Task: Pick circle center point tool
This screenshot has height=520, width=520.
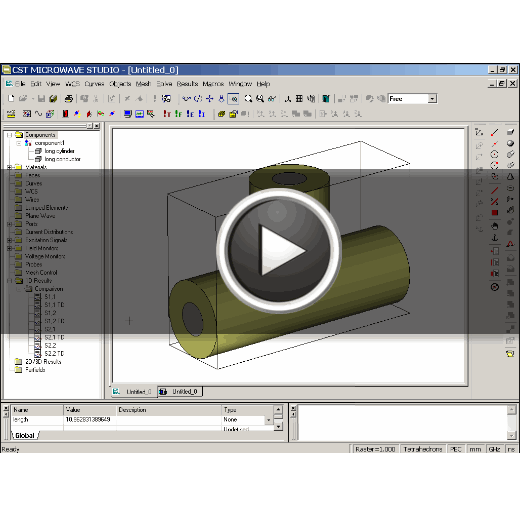Action: (x=495, y=154)
